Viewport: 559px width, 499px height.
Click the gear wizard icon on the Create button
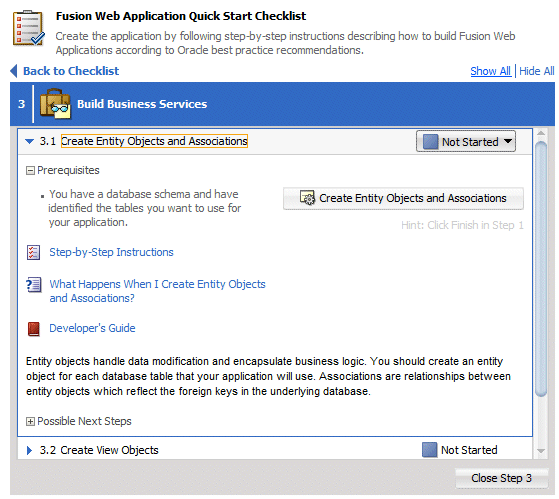pos(307,198)
